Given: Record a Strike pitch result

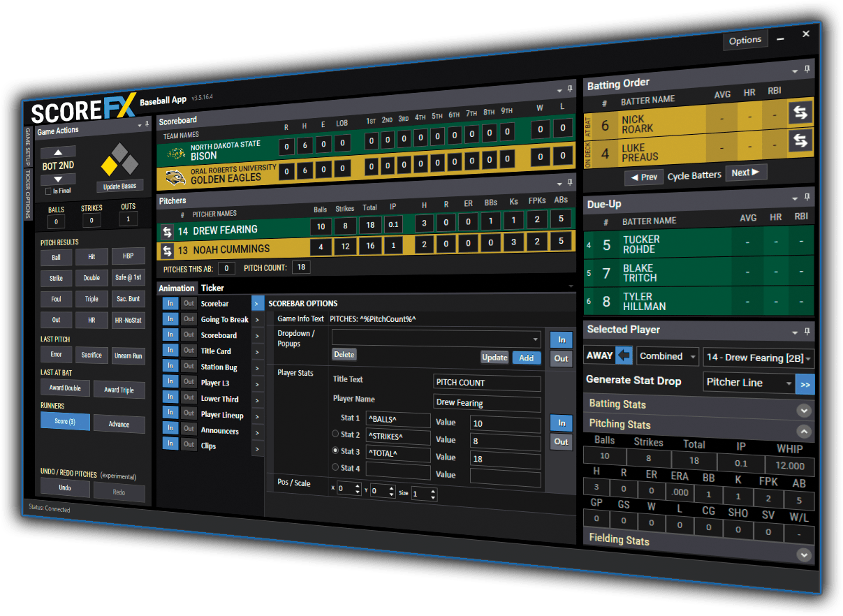Looking at the screenshot, I should (x=56, y=278).
